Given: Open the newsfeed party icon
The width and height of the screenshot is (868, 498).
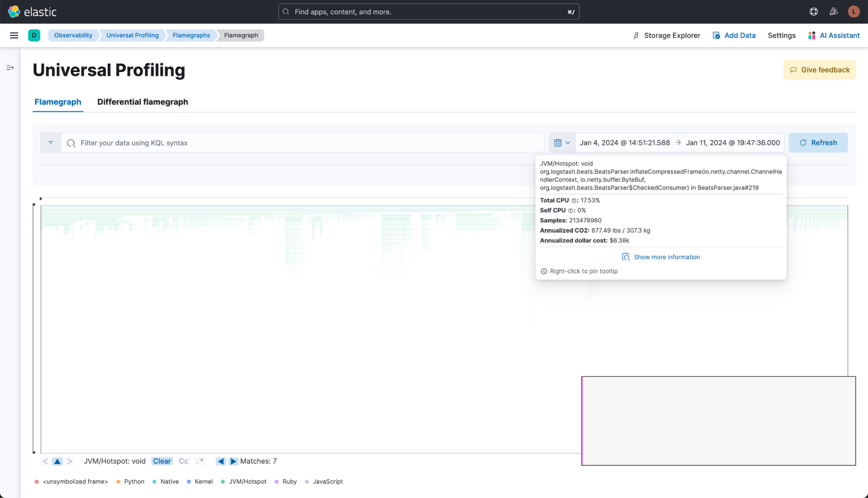Looking at the screenshot, I should 834,12.
